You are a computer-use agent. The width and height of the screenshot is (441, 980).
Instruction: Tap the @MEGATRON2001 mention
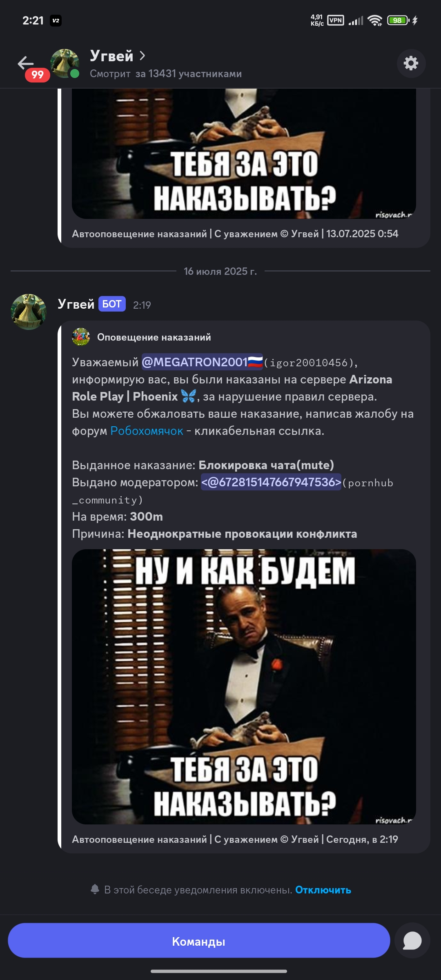[x=202, y=362]
